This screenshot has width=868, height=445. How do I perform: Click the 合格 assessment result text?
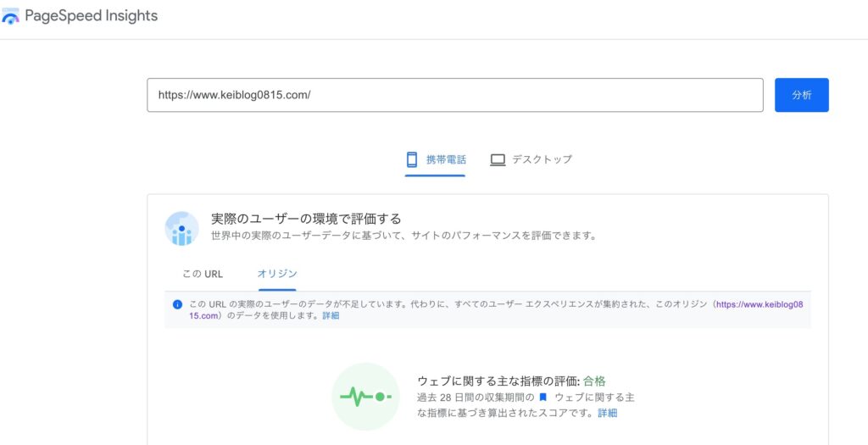click(x=594, y=381)
